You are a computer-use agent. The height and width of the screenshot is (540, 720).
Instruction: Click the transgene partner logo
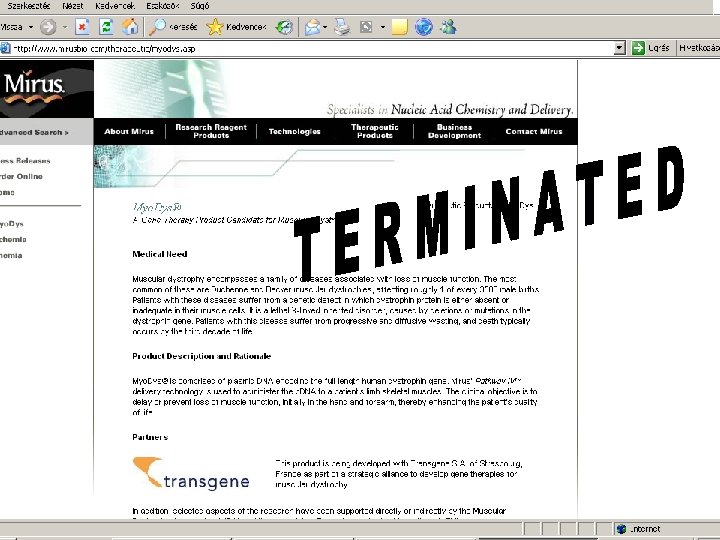click(191, 474)
